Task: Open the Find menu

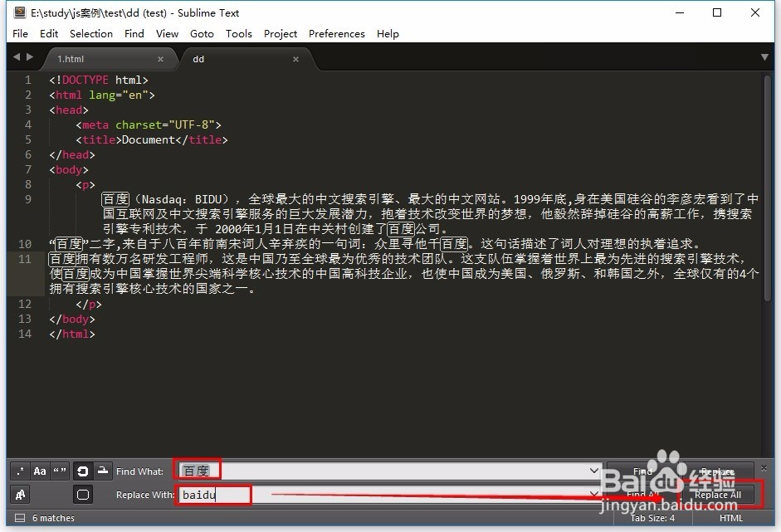Action: (134, 34)
